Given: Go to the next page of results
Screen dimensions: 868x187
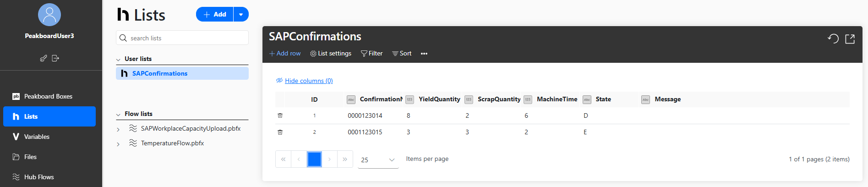Looking at the screenshot, I should click(x=329, y=159).
